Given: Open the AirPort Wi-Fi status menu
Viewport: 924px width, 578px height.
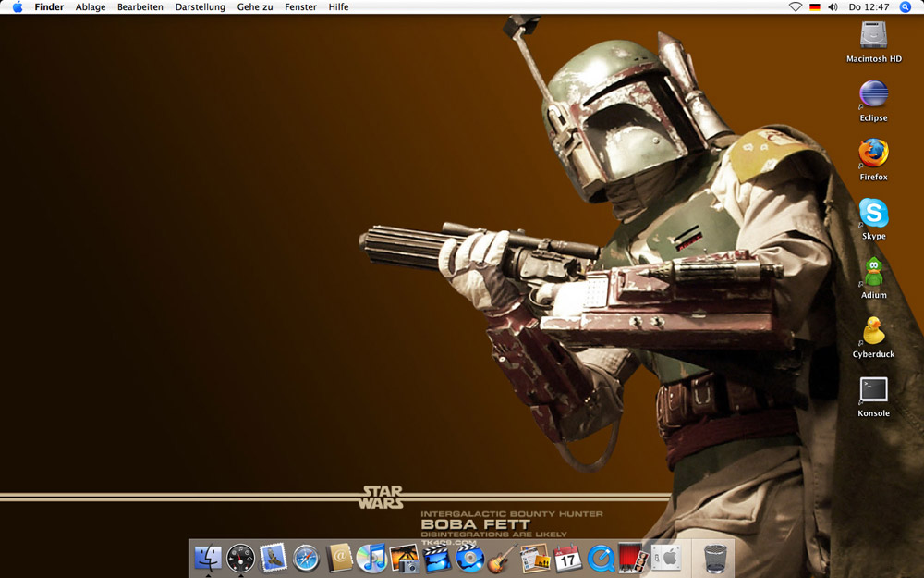Looking at the screenshot, I should point(796,7).
